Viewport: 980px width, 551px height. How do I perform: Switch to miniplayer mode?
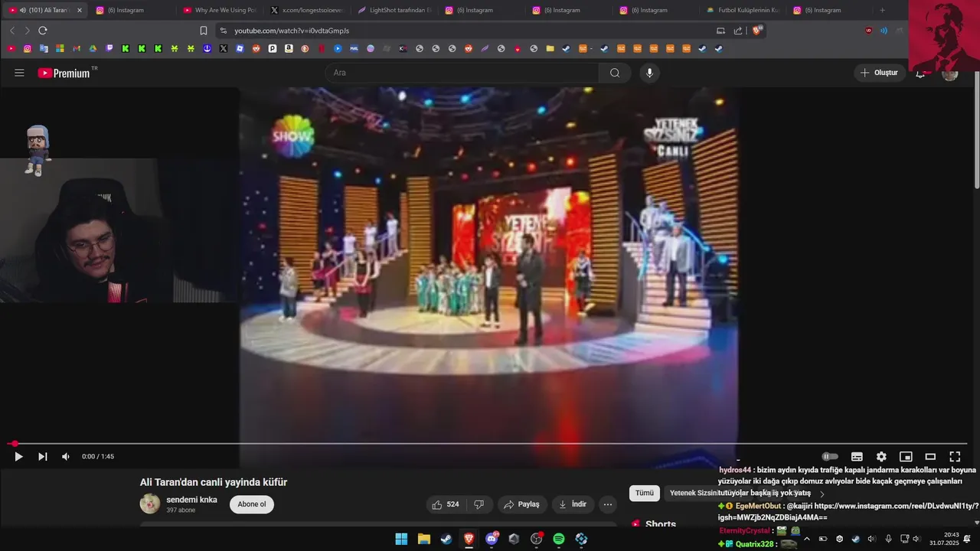pos(906,457)
